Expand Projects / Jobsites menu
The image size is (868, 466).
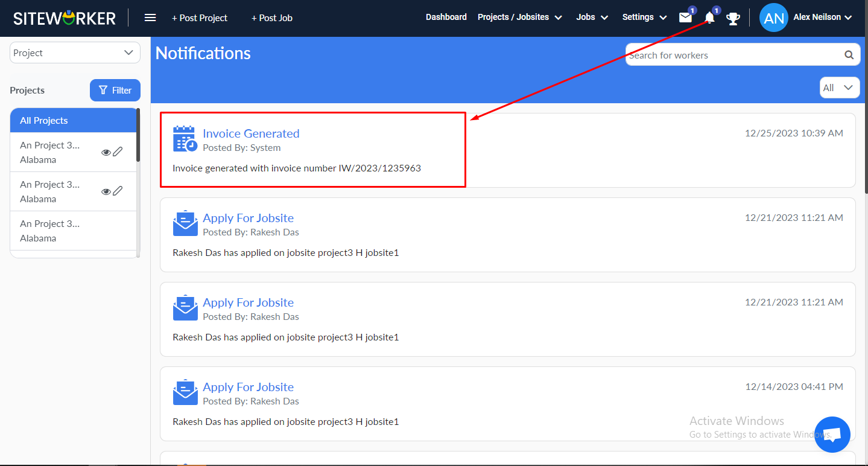[520, 17]
